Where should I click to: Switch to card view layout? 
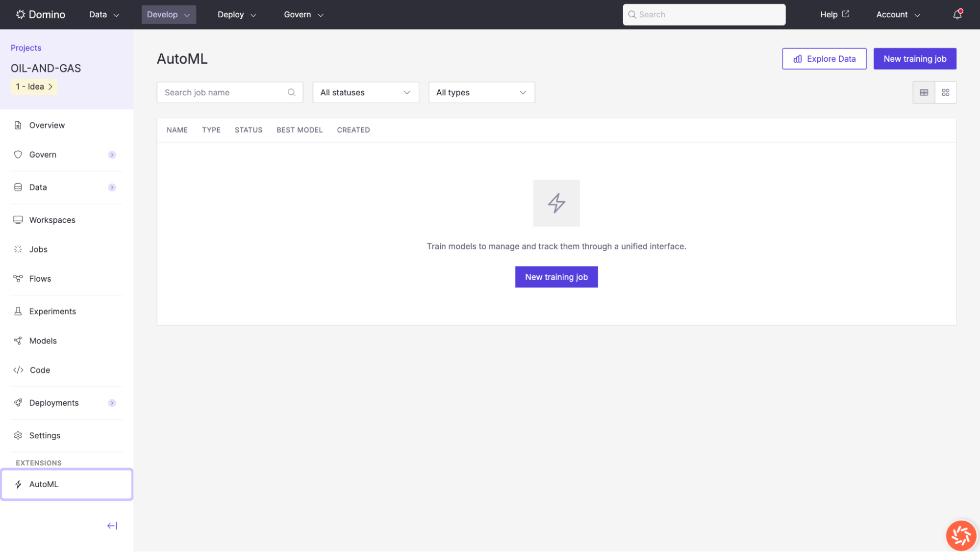point(946,92)
